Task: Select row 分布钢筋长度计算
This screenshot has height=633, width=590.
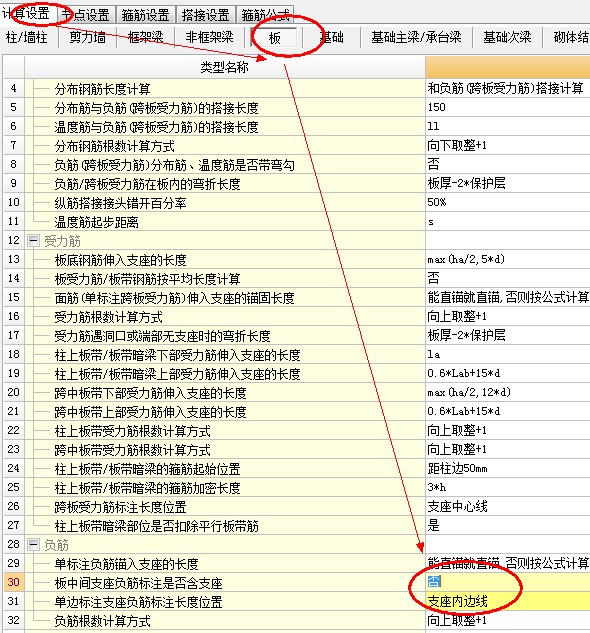Action: [x=225, y=88]
